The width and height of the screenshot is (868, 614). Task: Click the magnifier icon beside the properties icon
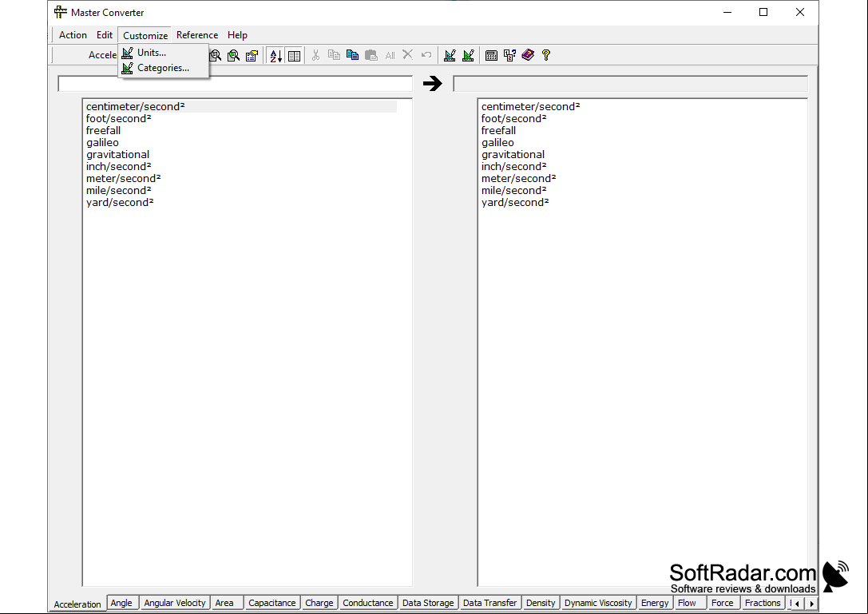point(234,55)
